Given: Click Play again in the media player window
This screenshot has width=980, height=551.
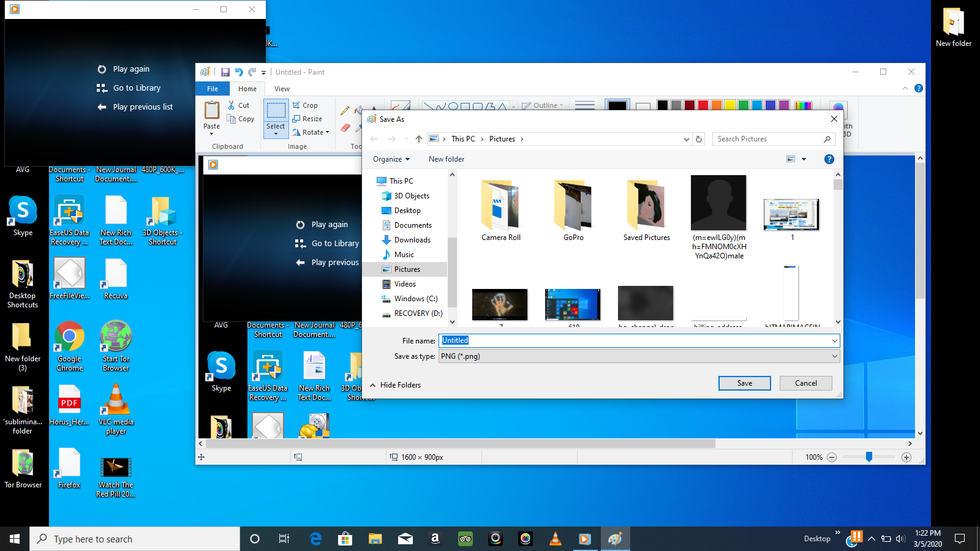Looking at the screenshot, I should 123,69.
